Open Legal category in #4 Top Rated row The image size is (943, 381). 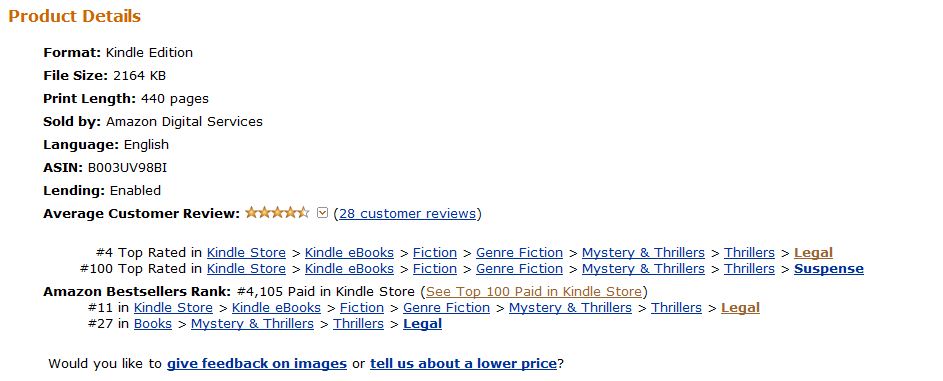[x=813, y=253]
